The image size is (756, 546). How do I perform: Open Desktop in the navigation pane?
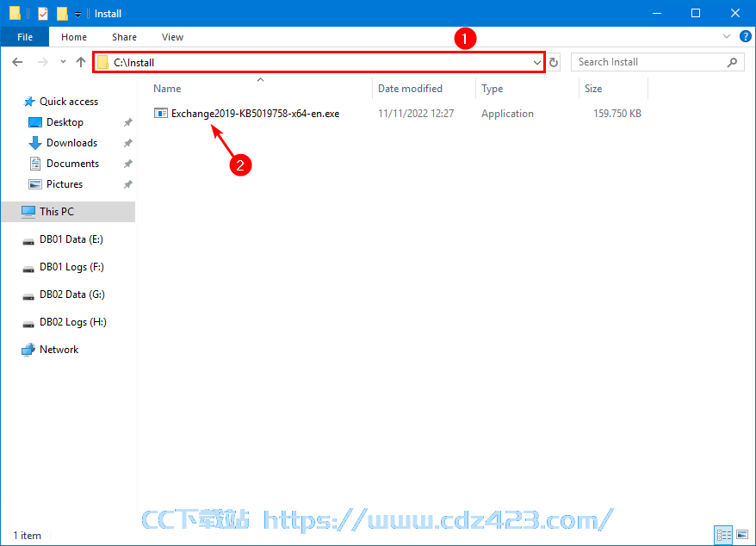tap(65, 122)
